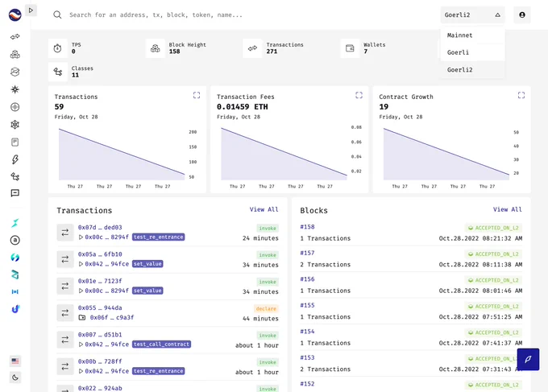
Task: Expand the Transaction Fees chart to fullscreen
Action: pos(359,95)
